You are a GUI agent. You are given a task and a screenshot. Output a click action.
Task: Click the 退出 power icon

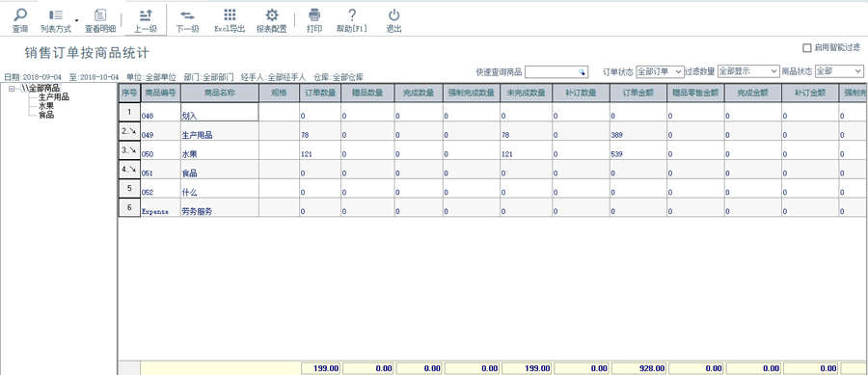pyautogui.click(x=393, y=14)
